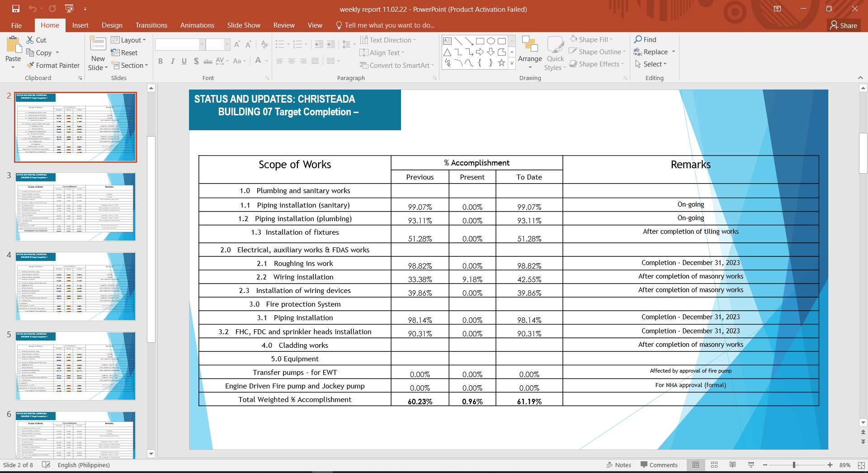868x473 pixels.
Task: Click Fit slide to current window icon
Action: pyautogui.click(x=861, y=465)
